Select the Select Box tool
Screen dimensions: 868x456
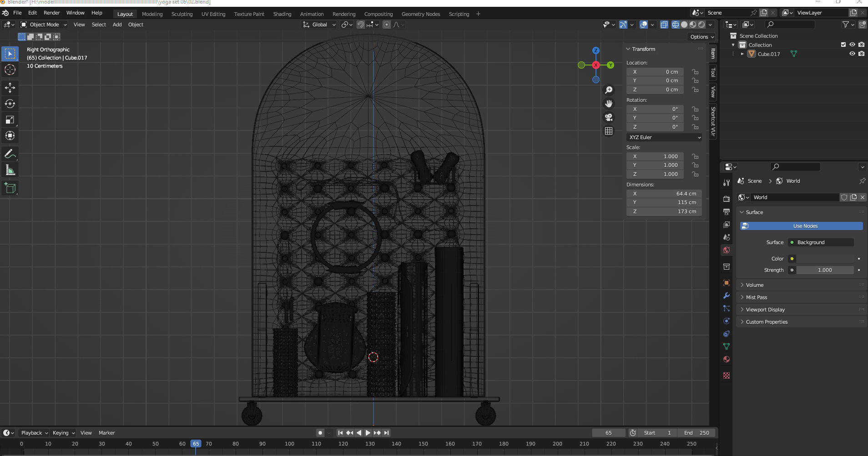coord(10,54)
